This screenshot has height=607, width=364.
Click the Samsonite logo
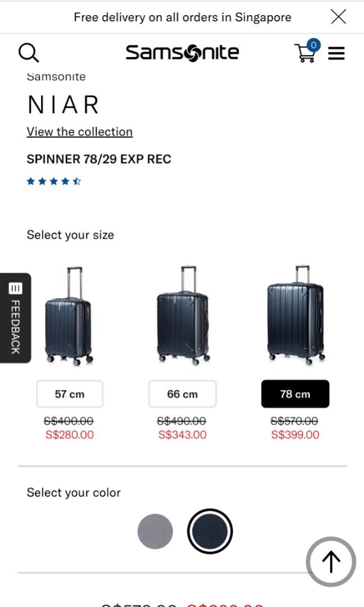pyautogui.click(x=182, y=52)
